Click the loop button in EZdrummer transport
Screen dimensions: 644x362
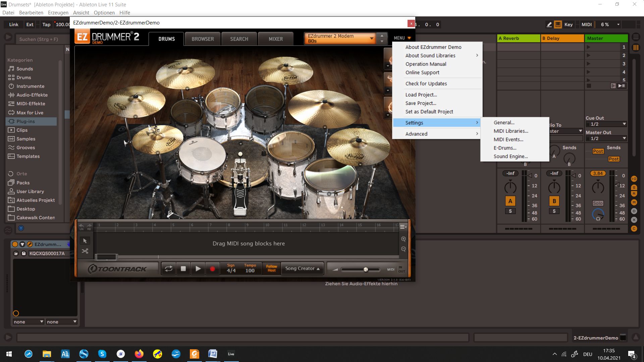click(x=169, y=268)
